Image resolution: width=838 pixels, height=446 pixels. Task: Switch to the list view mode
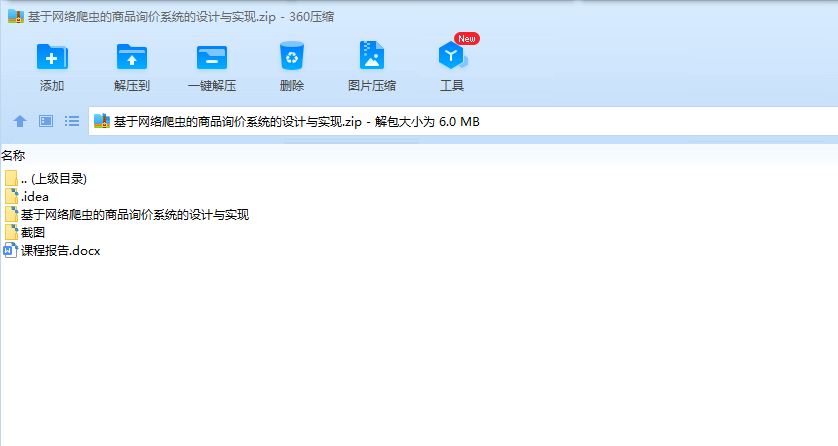[x=72, y=121]
